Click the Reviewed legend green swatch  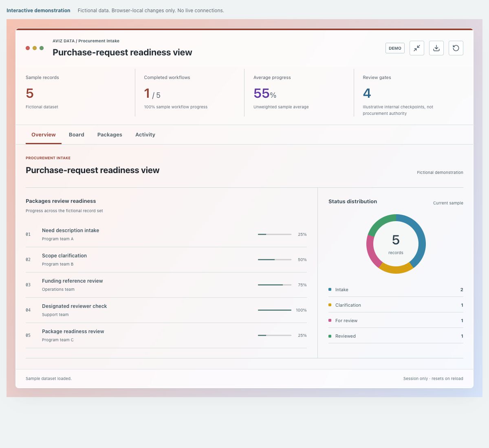330,336
